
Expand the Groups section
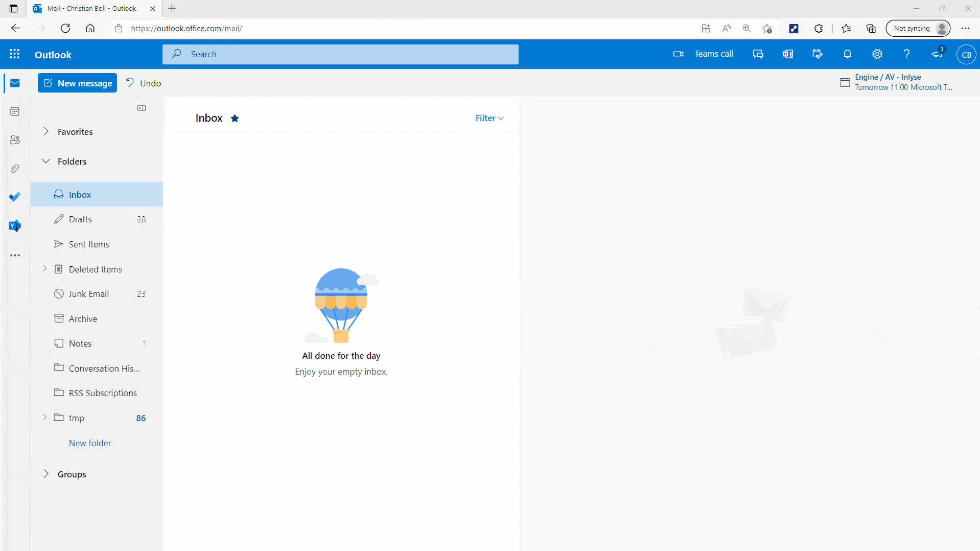pyautogui.click(x=46, y=474)
